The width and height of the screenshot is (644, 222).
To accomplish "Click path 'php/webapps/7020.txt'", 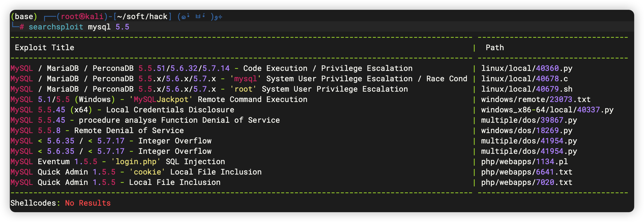I will tap(527, 182).
